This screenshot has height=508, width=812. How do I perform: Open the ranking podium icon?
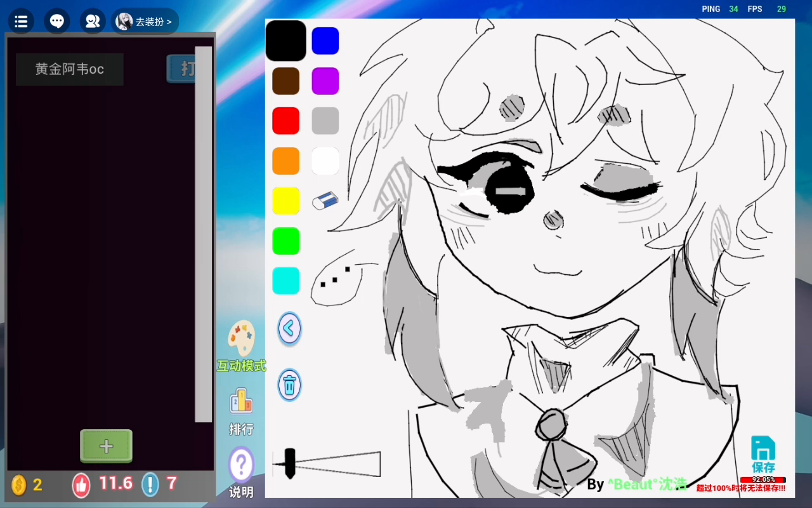(241, 401)
